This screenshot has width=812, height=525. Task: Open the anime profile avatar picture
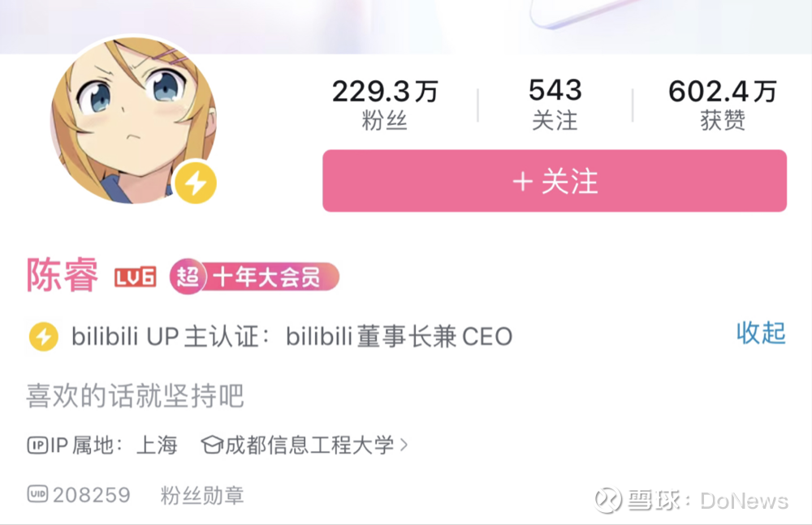134,119
